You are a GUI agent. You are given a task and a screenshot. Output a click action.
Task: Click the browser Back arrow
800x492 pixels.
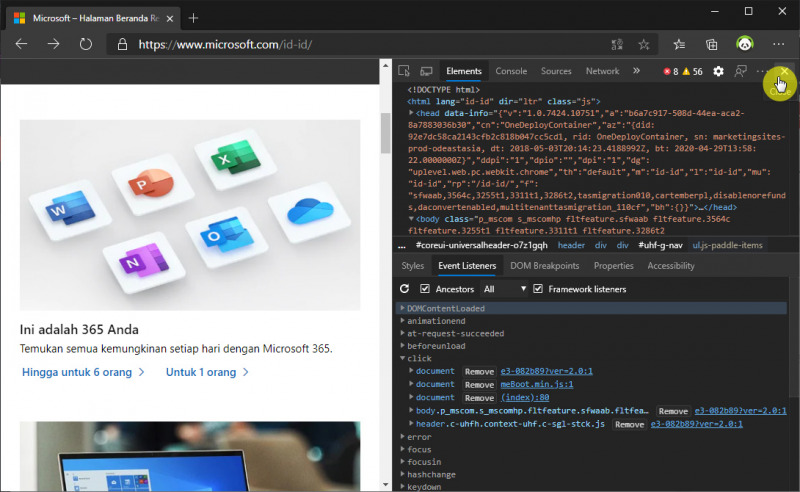[x=21, y=44]
